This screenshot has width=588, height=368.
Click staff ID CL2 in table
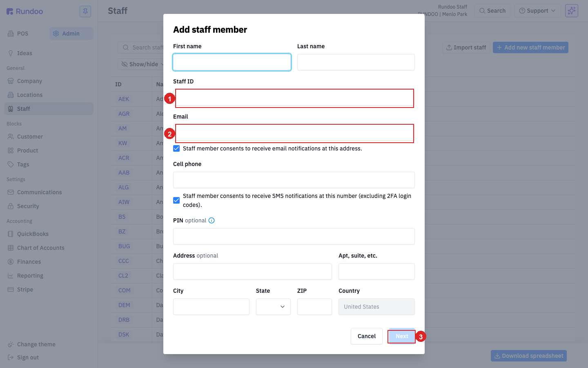click(123, 276)
